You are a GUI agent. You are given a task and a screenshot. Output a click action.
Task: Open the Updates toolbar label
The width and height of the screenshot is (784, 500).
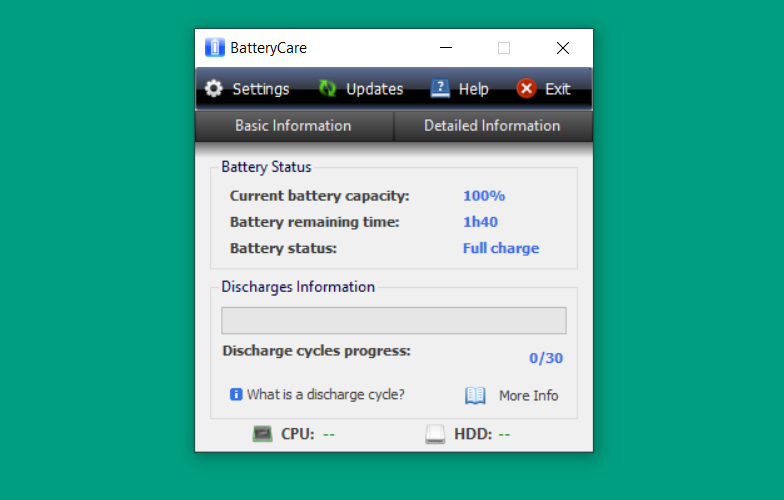point(374,89)
